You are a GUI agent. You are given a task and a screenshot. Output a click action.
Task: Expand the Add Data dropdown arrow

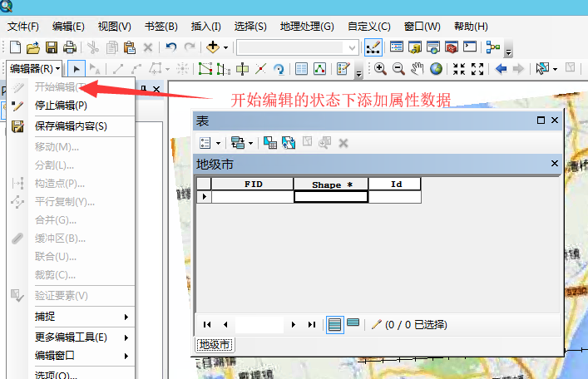225,47
